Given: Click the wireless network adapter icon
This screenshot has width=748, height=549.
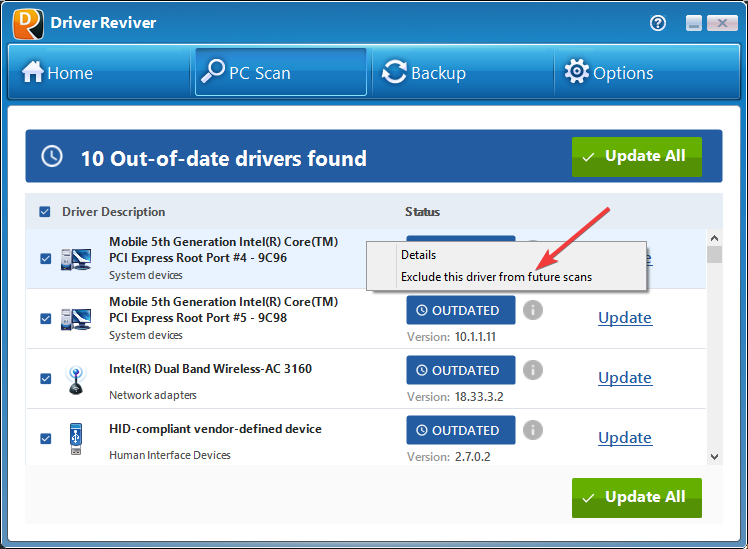Looking at the screenshot, I should 76,380.
